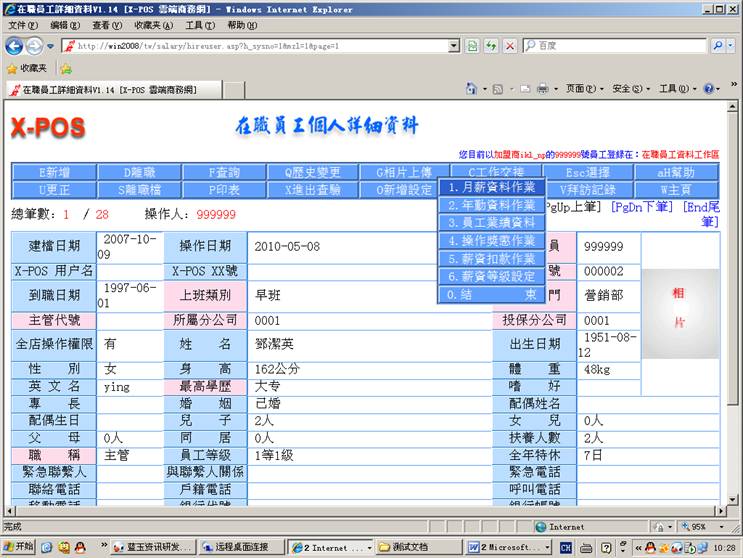Choose 6.薪資等級設定 from popup menu
743x558 pixels.
[491, 277]
